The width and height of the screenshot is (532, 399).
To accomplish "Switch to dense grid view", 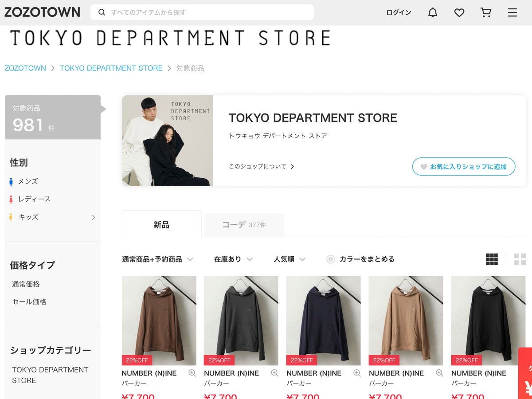I will click(492, 259).
